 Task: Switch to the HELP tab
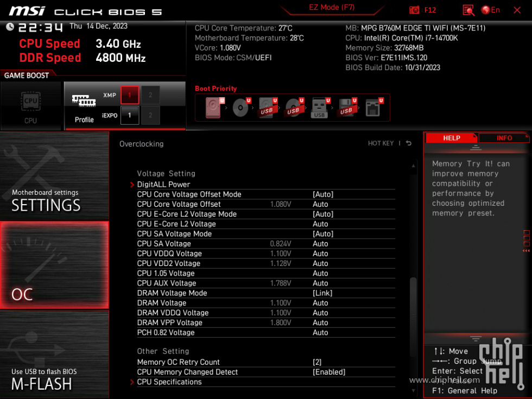coord(451,138)
